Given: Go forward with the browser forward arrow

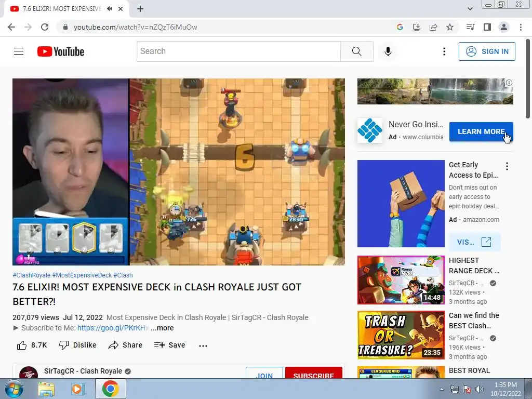Looking at the screenshot, I should [x=28, y=27].
